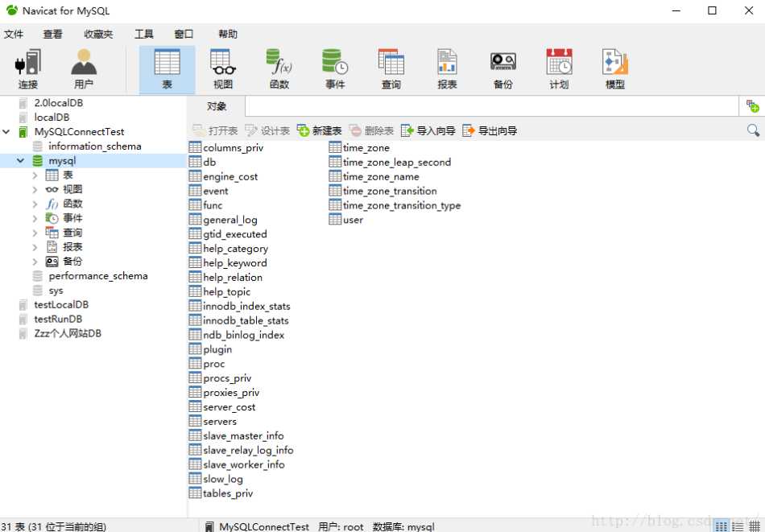Expand the 视图 node under mysql

click(35, 189)
